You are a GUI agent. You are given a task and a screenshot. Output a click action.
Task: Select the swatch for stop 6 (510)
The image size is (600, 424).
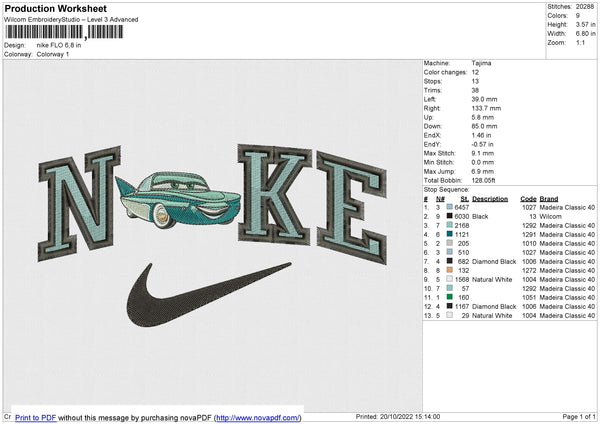(x=450, y=252)
